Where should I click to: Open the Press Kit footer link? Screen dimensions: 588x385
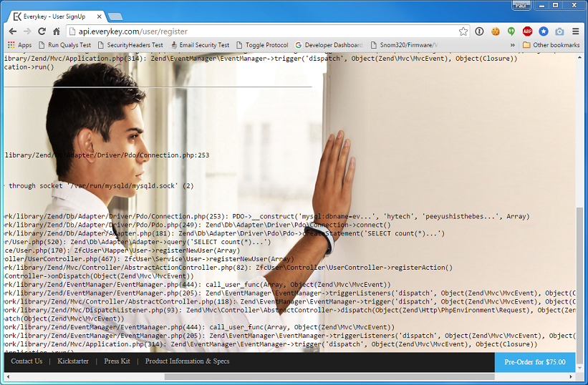point(117,361)
